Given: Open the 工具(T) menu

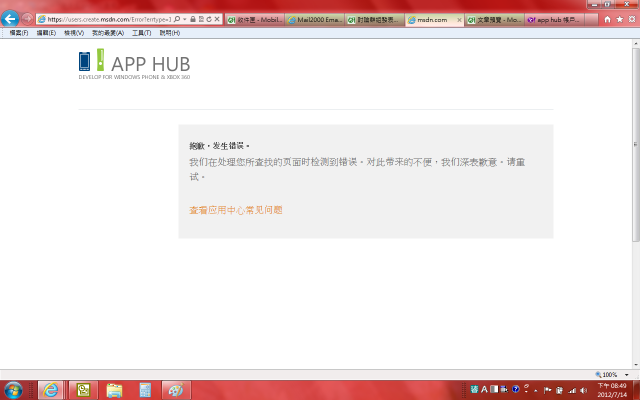Looking at the screenshot, I should click(x=141, y=33).
